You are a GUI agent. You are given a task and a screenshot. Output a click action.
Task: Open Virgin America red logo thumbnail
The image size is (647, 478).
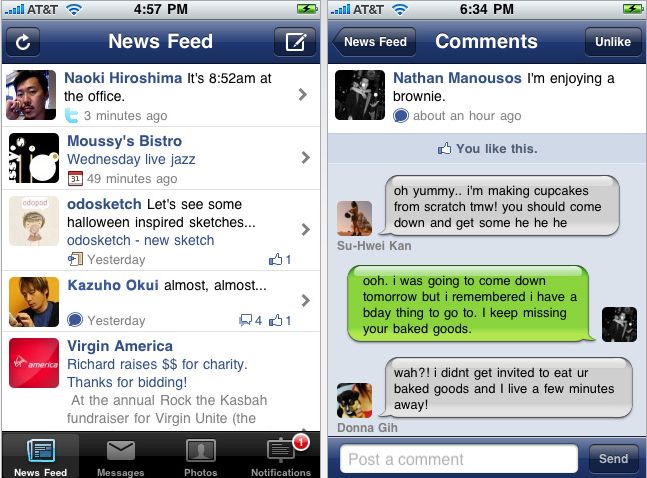coord(34,363)
